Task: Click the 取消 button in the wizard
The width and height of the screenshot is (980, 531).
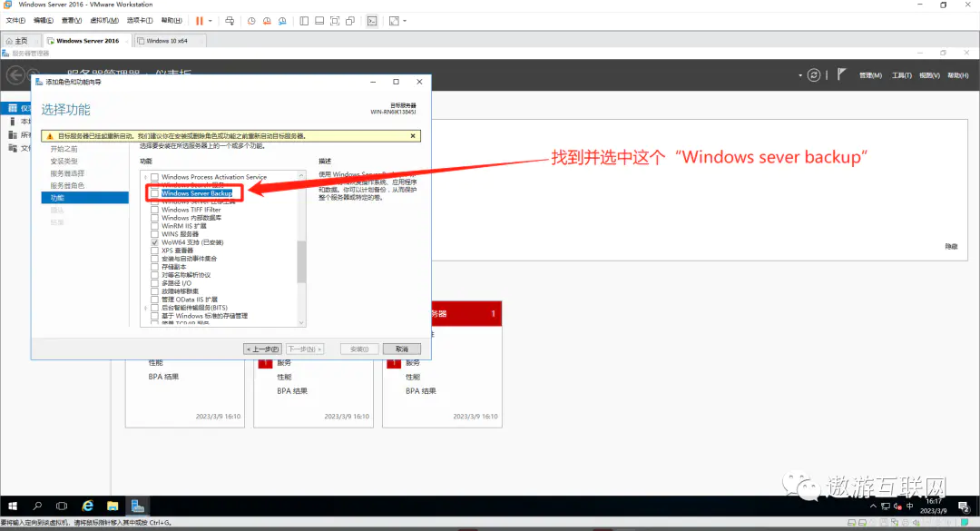Action: click(x=402, y=349)
